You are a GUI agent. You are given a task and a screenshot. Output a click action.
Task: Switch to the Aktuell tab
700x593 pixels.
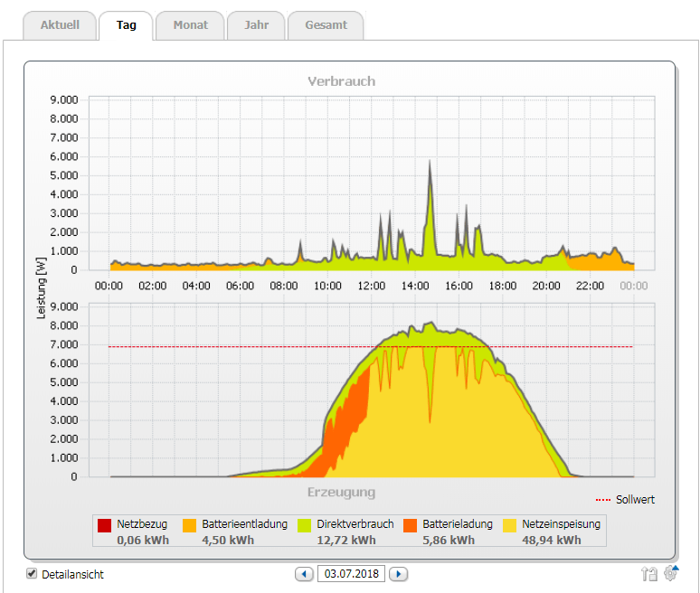pyautogui.click(x=60, y=25)
